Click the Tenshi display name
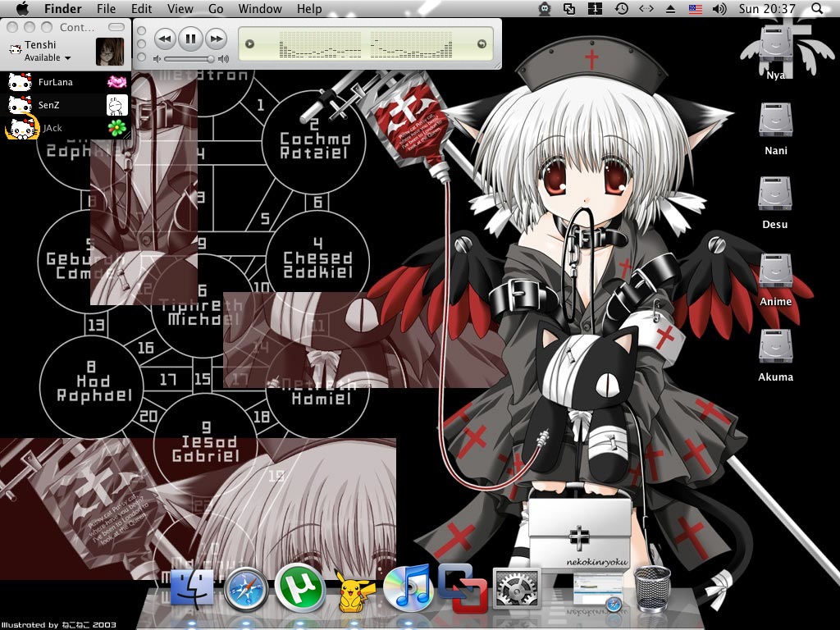 [x=40, y=45]
